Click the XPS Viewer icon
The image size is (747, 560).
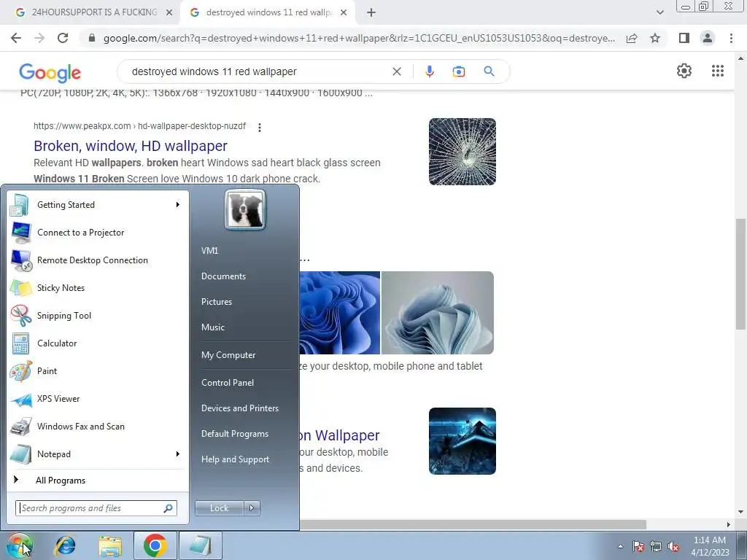pos(20,399)
